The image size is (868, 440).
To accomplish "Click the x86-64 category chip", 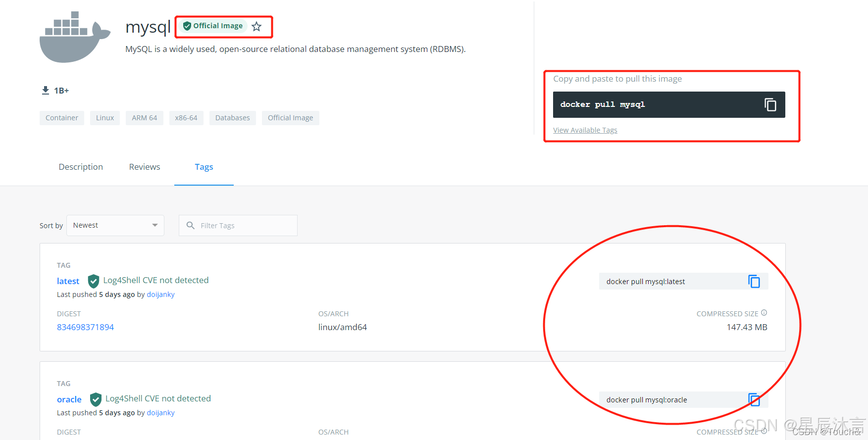I will 186,118.
